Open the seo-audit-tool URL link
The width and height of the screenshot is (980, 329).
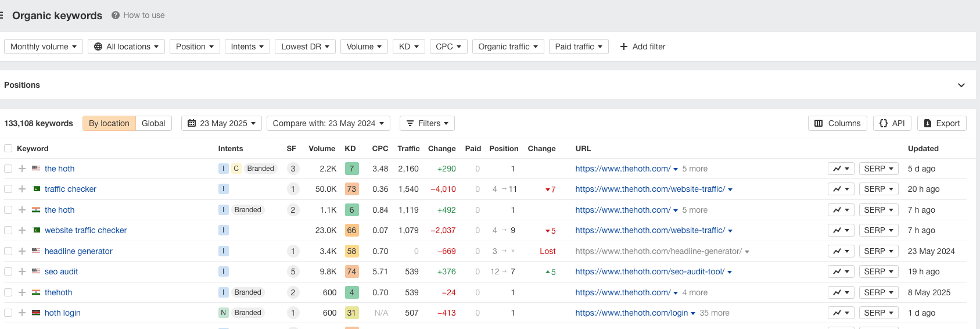pos(649,271)
